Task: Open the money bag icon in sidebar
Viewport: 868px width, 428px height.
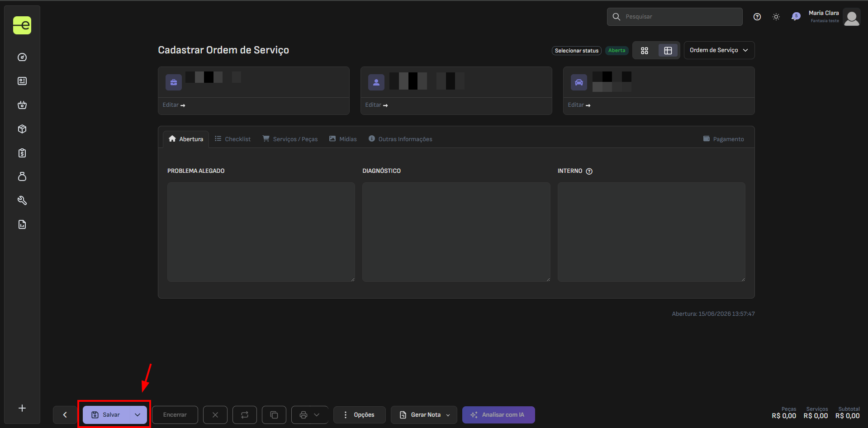Action: click(x=22, y=176)
